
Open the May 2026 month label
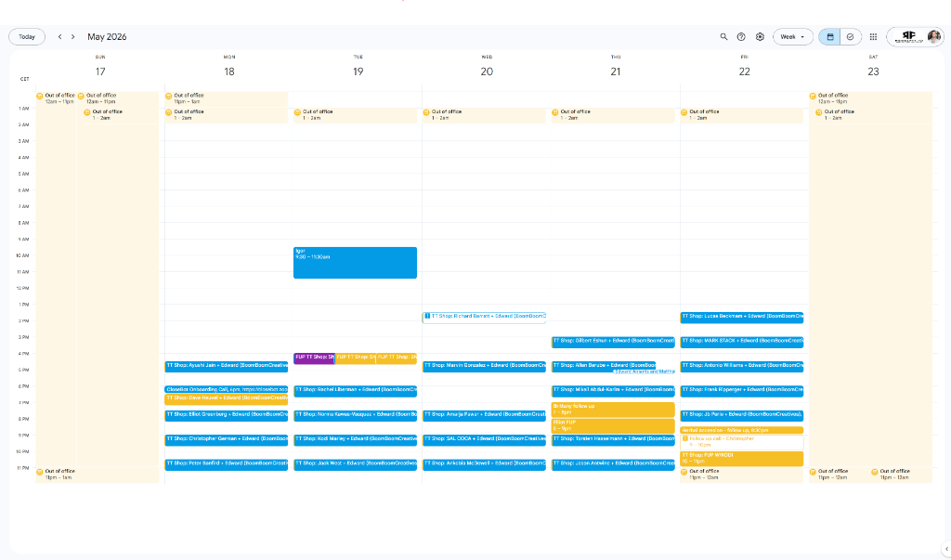pyautogui.click(x=107, y=37)
